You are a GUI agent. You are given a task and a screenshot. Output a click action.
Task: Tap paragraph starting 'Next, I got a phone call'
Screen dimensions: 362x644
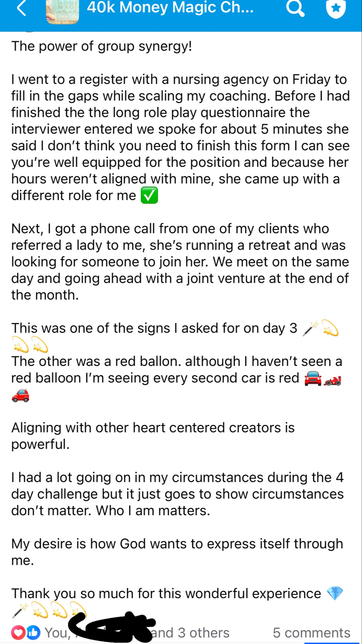[x=179, y=262]
